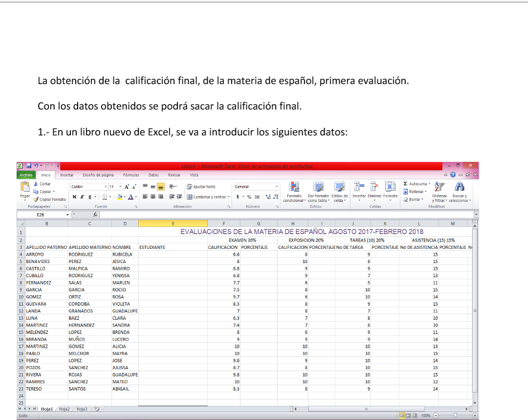Apply Dar formato como tabla
Image resolution: width=528 pixels, height=420 pixels.
click(x=318, y=187)
